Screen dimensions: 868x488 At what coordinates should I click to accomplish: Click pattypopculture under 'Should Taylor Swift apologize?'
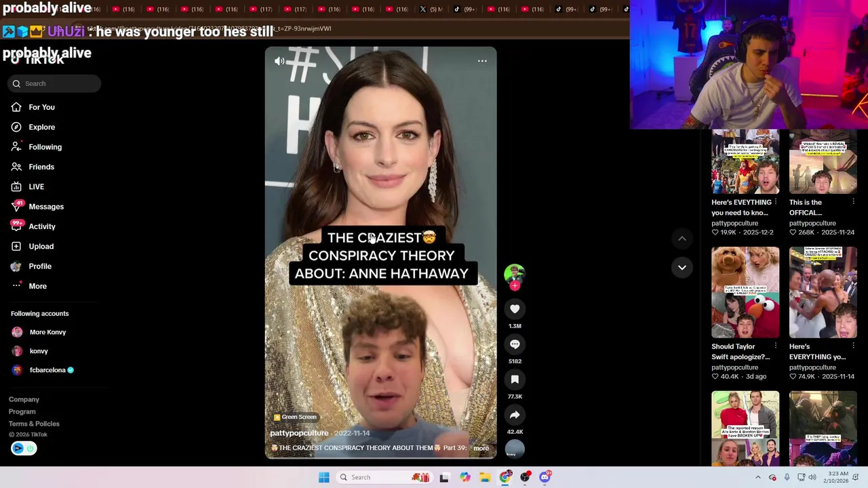(x=734, y=367)
